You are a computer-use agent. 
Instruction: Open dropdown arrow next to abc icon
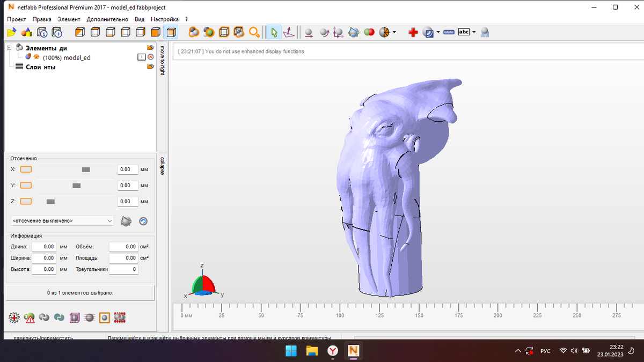click(474, 33)
